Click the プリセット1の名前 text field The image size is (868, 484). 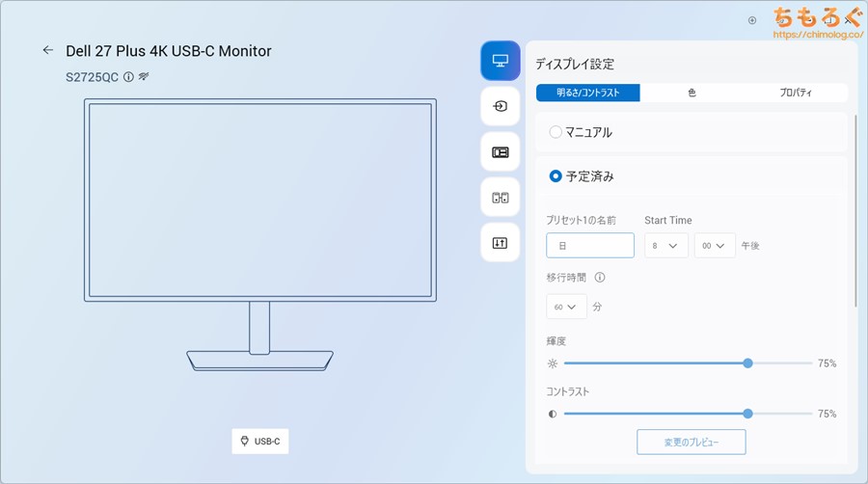(590, 246)
